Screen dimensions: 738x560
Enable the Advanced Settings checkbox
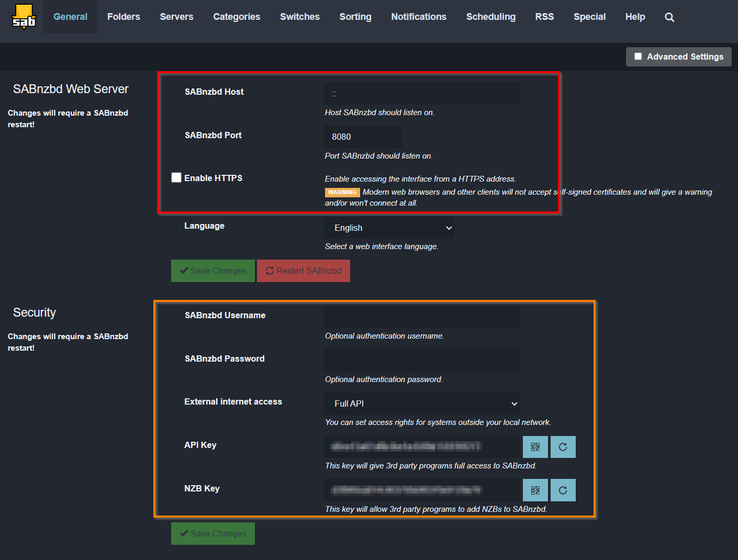click(638, 57)
